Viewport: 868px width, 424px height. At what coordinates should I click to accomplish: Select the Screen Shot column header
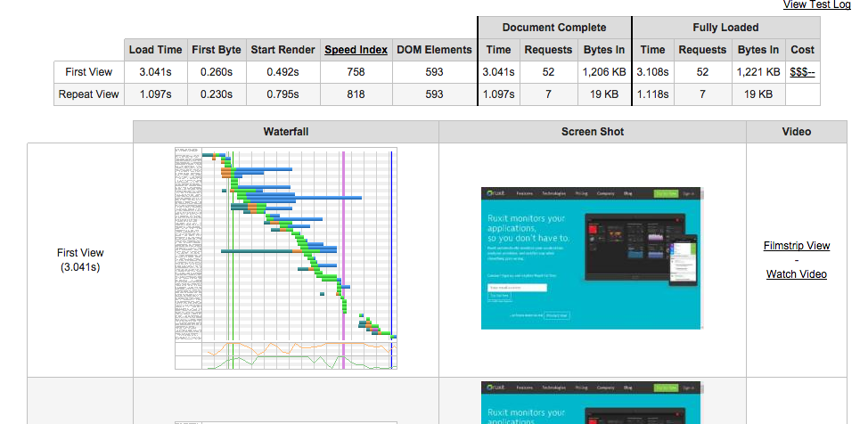tap(593, 132)
